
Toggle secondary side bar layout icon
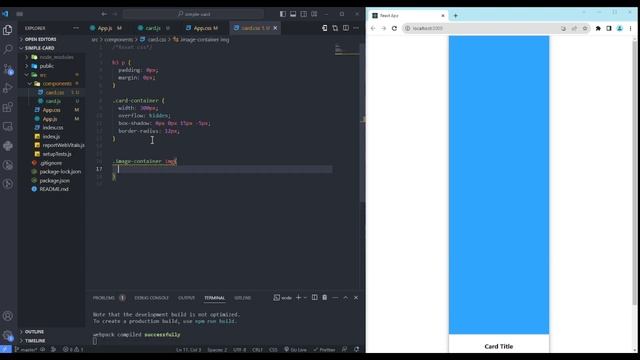coord(304,14)
